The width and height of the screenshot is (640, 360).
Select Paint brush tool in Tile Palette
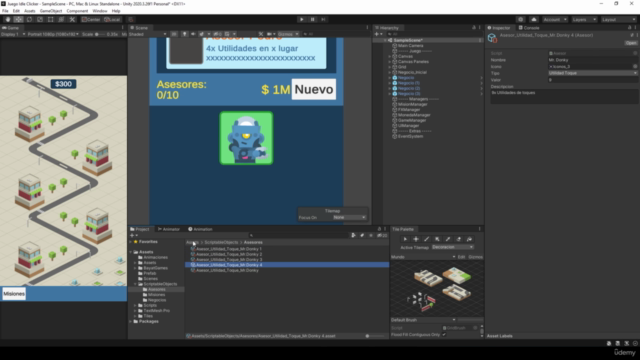coord(427,239)
